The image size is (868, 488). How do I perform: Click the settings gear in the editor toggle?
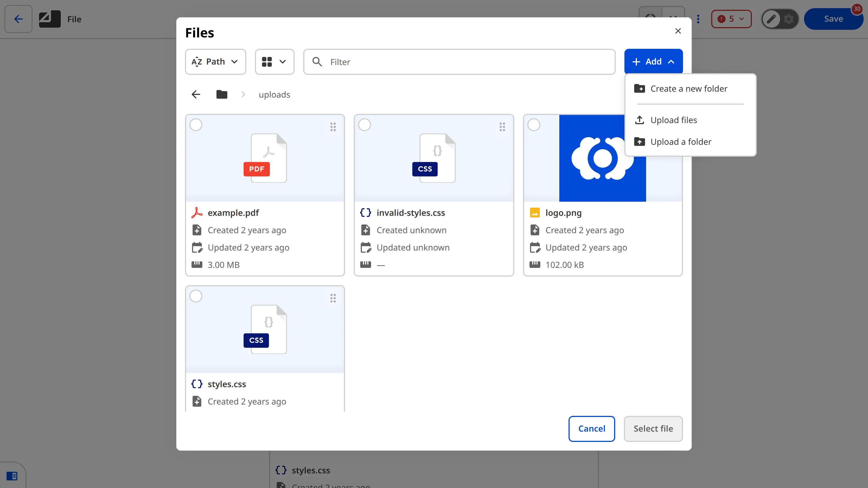pos(789,19)
